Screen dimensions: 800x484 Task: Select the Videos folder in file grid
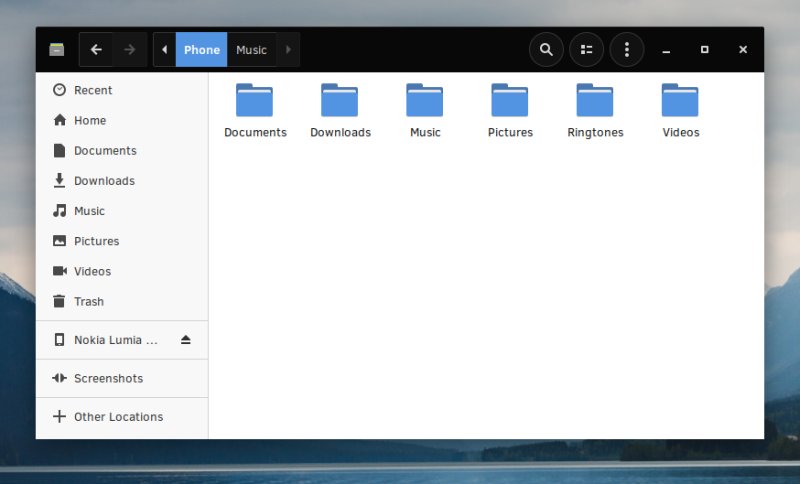click(680, 101)
